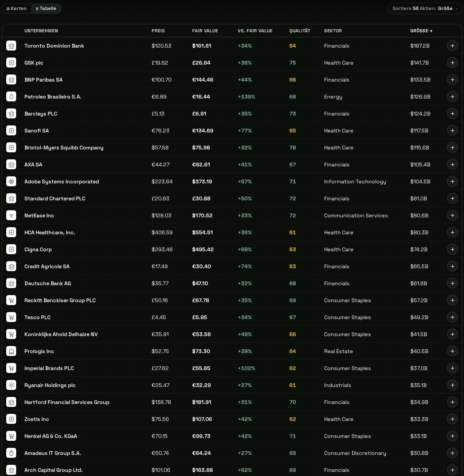This screenshot has height=476, width=464.
Task: Add Prologis Inc with plus button
Action: pyautogui.click(x=452, y=351)
